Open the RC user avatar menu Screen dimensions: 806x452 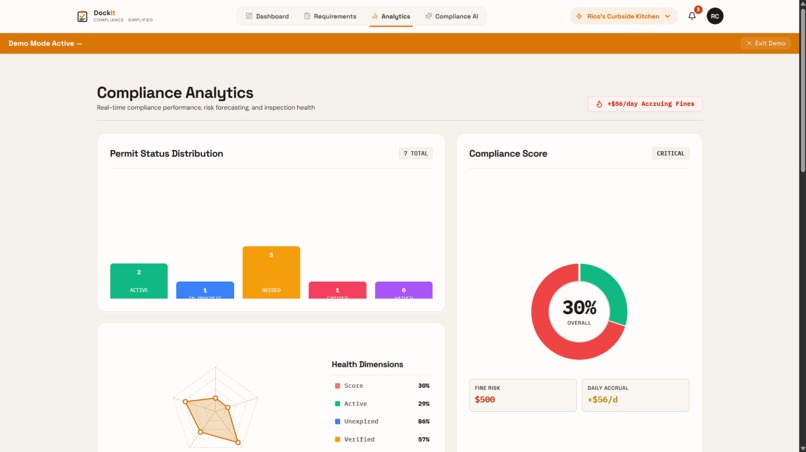pos(715,16)
